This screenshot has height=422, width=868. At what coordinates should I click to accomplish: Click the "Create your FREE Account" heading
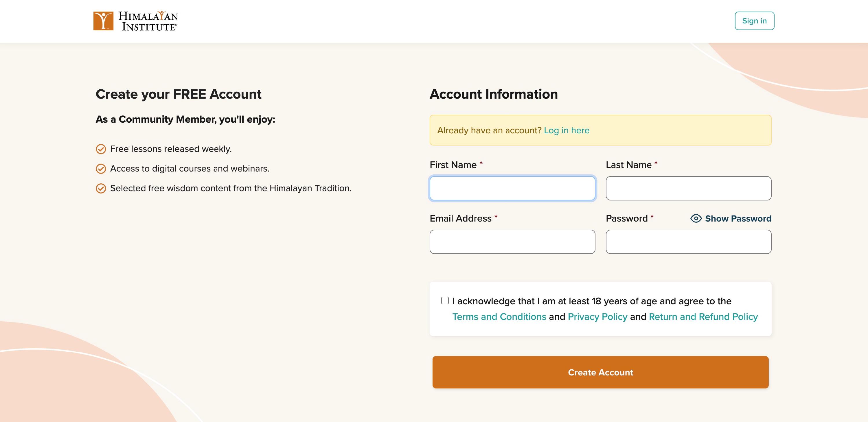pyautogui.click(x=179, y=94)
